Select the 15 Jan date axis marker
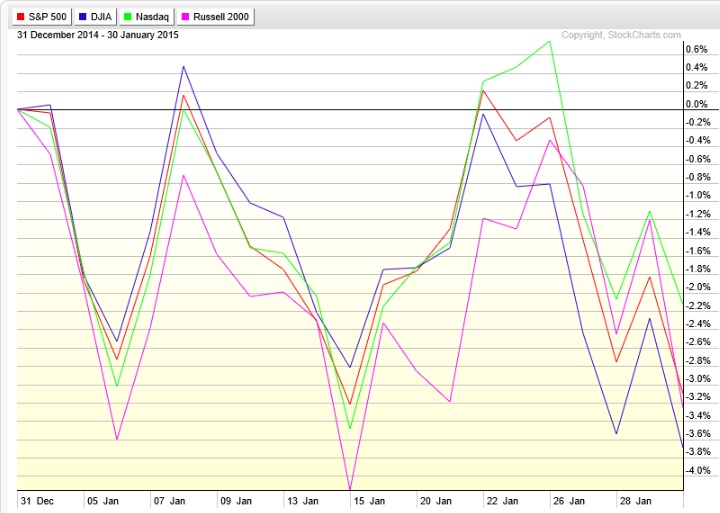This screenshot has height=513, width=720. 369,501
